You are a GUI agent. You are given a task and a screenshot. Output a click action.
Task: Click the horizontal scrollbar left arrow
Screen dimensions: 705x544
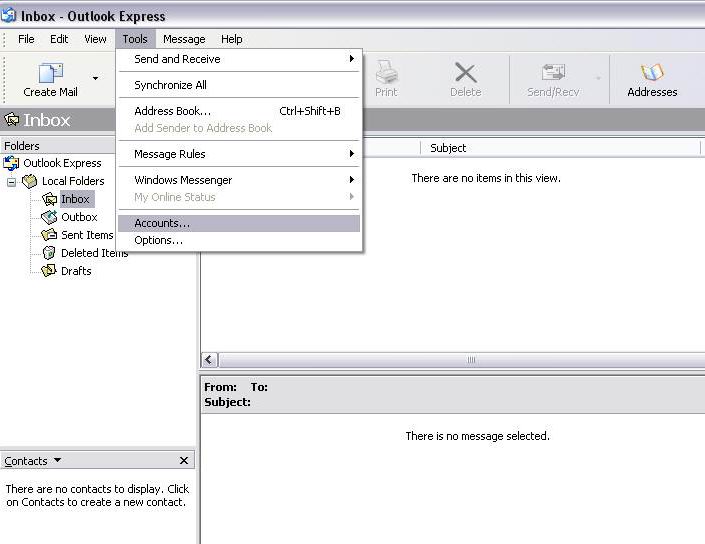coord(210,360)
